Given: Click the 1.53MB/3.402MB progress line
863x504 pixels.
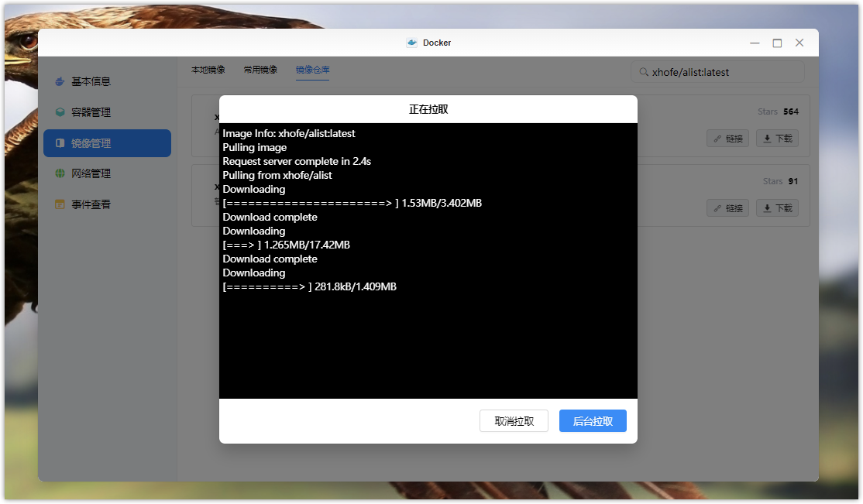Looking at the screenshot, I should click(x=352, y=203).
